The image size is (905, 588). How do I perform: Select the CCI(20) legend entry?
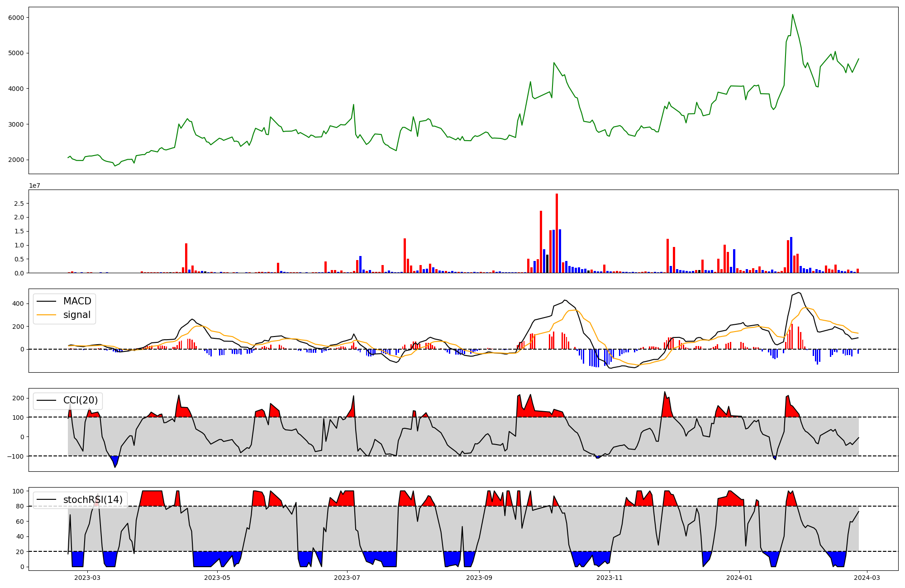pos(81,401)
